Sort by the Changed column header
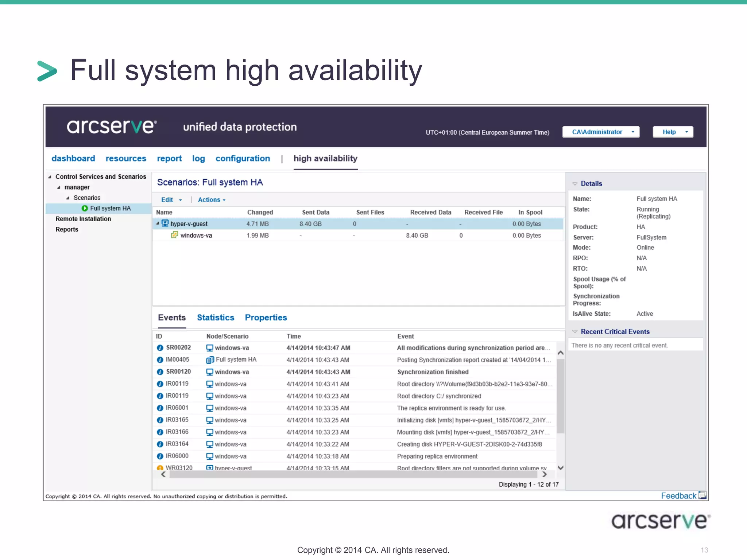This screenshot has width=747, height=560. pos(260,212)
